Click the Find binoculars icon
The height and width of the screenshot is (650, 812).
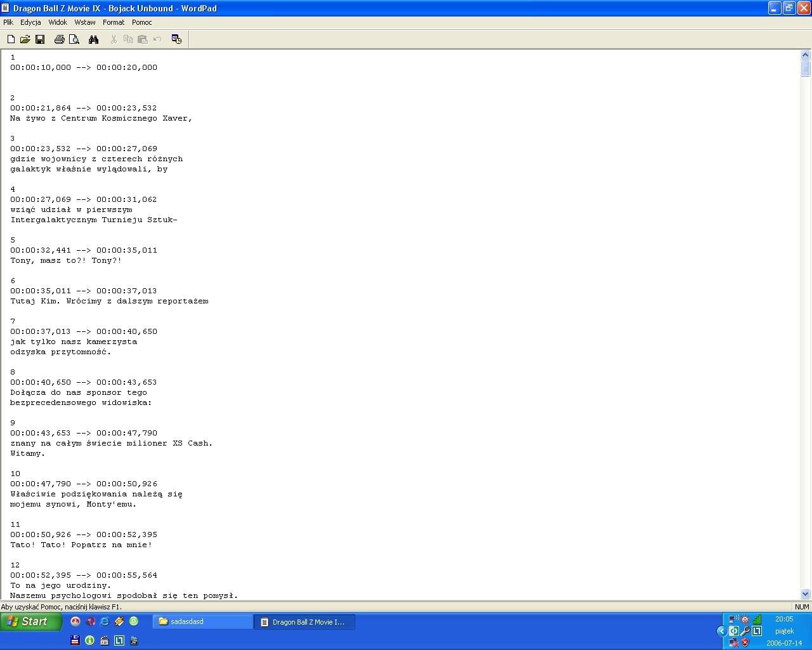pos(94,39)
